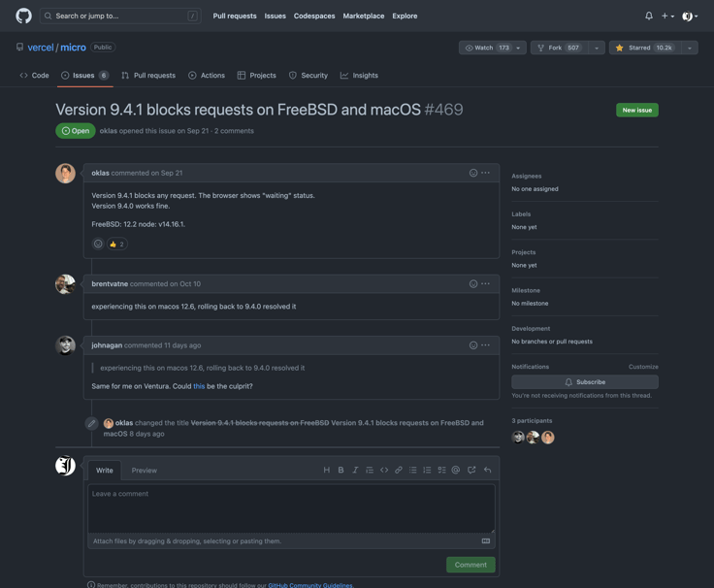This screenshot has height=588, width=714.
Task: Open the micro repository link
Action: pyautogui.click(x=74, y=48)
